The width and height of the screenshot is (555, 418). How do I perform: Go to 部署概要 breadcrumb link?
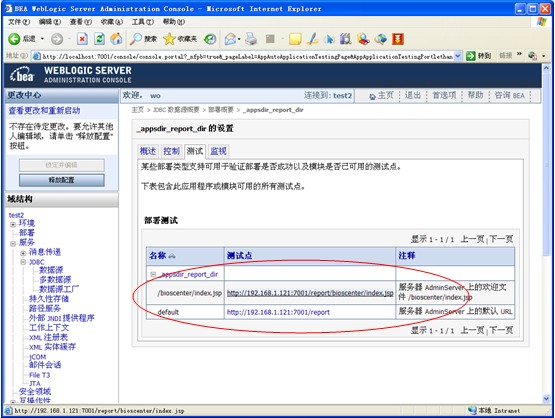coord(221,110)
